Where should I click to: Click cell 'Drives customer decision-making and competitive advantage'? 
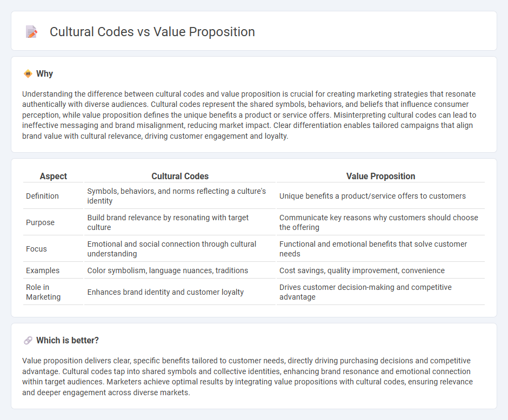(380, 292)
